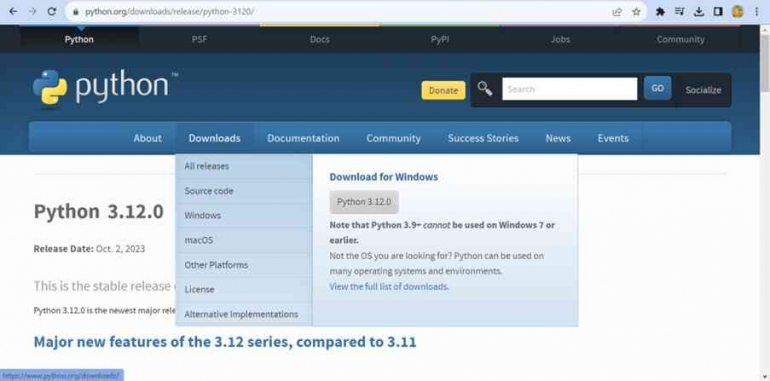Image resolution: width=770 pixels, height=381 pixels.
Task: Click the yellow Donate button
Action: 443,90
